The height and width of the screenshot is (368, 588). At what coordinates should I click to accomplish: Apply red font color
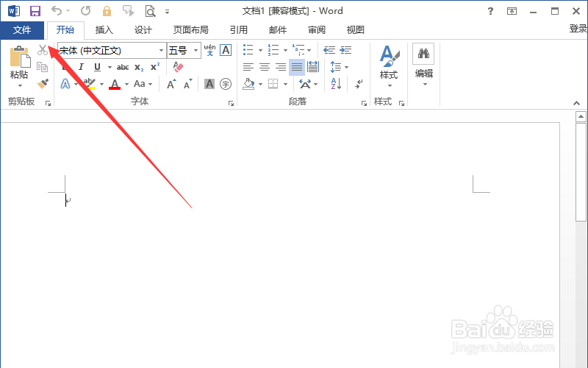(x=115, y=84)
